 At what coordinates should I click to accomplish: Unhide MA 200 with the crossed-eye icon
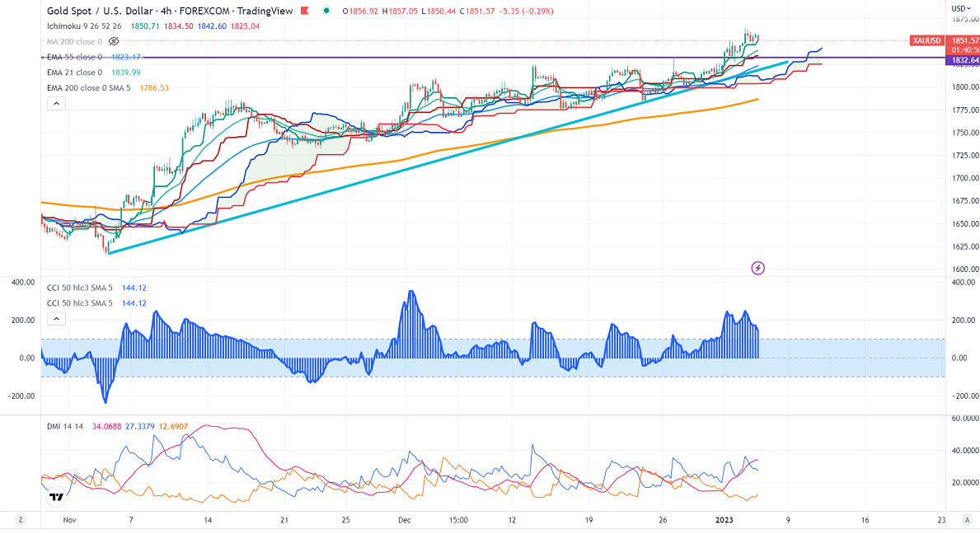click(x=114, y=41)
